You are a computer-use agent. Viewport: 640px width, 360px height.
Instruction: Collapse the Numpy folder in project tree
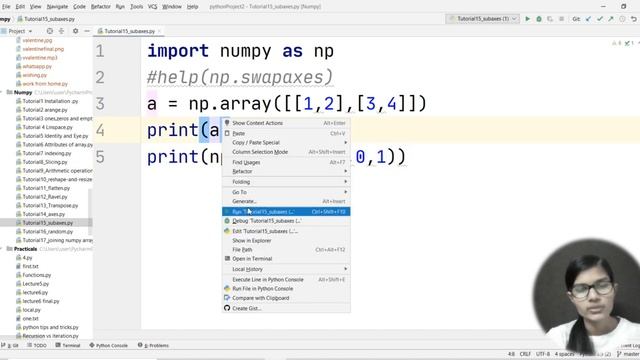(x=2, y=93)
